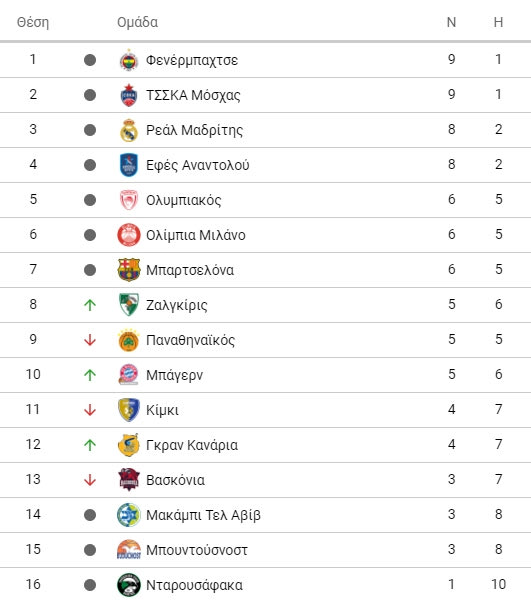Click green up arrow beside Ζαλγκίρις
Viewport: 531px width, 610px height.
[x=90, y=305]
